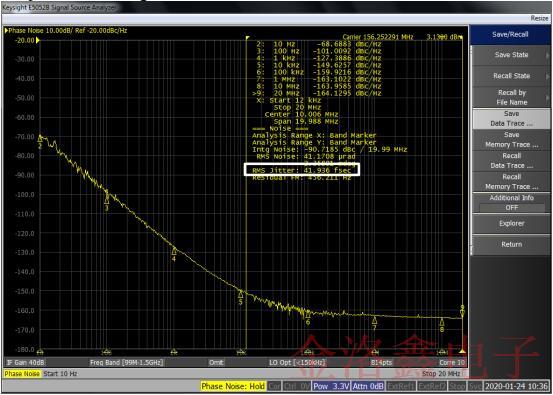Open the Save/Recall menu header

[511, 35]
